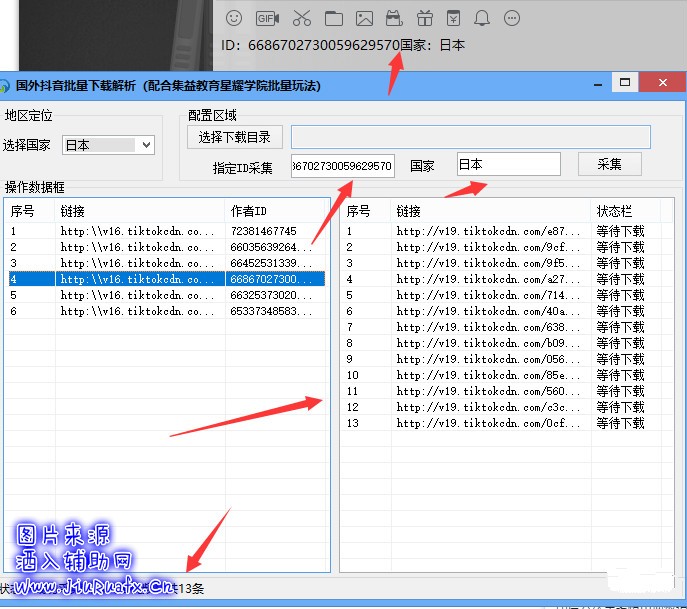Open the folder file-send icon
Image resolution: width=687 pixels, height=609 pixels.
[x=333, y=18]
